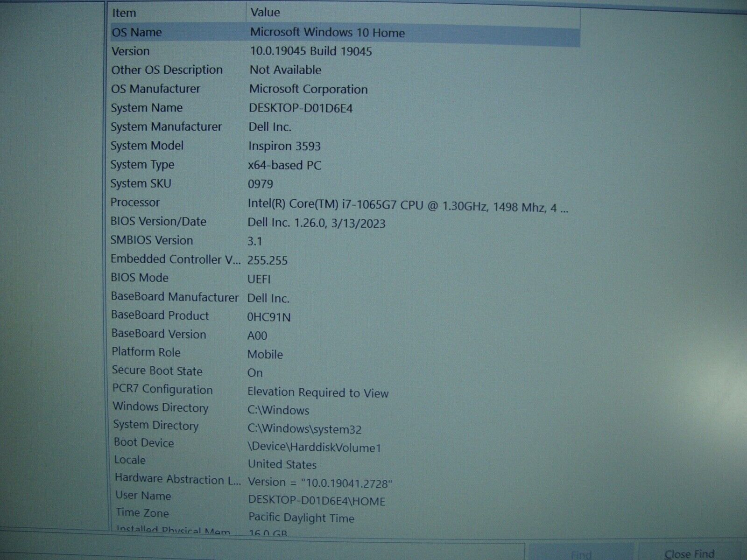Click the \Device\HarddiskVolume1 value
The width and height of the screenshot is (747, 560).
coord(314,447)
